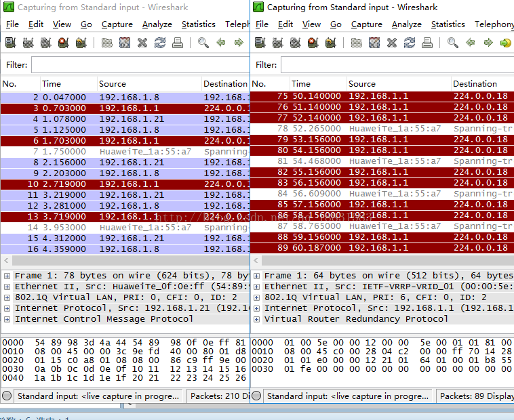Select packet 7 HuaweiTe_1a:55:a7 in left window

coord(125,152)
